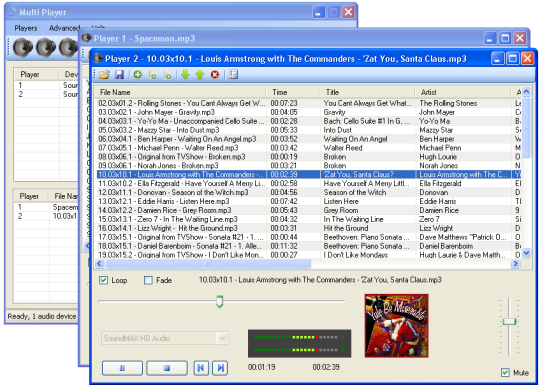
Task: Click the horizontal scrollbar right arrow
Action: click(516, 264)
